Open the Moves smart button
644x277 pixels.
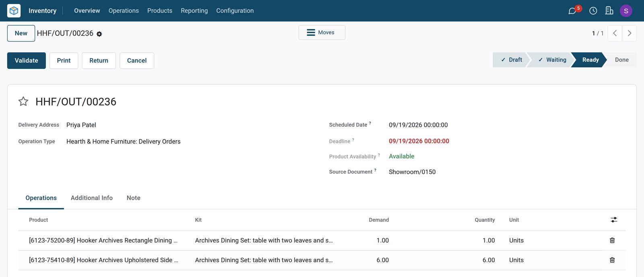point(322,33)
